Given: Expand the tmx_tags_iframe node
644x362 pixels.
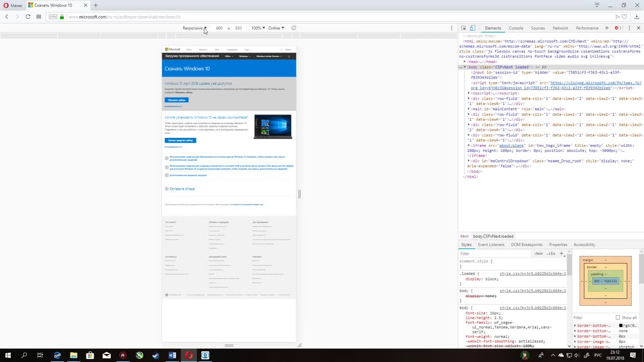Looking at the screenshot, I should [x=469, y=145].
